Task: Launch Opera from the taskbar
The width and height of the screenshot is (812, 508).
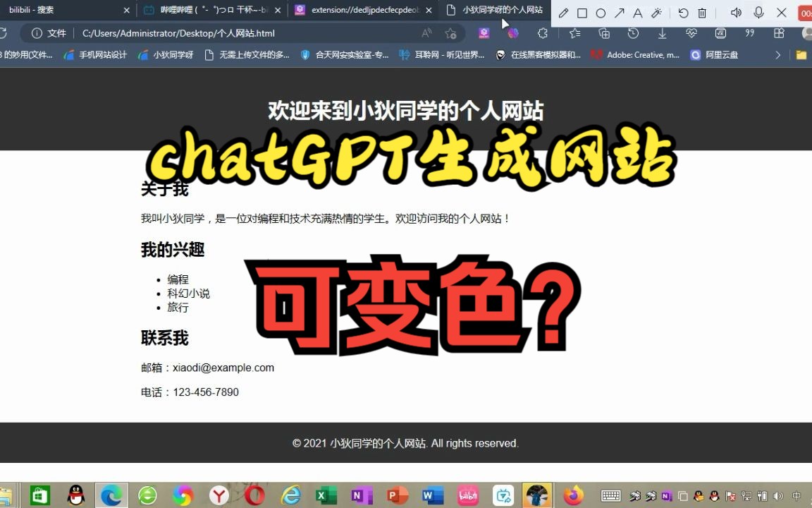Action: (x=254, y=495)
